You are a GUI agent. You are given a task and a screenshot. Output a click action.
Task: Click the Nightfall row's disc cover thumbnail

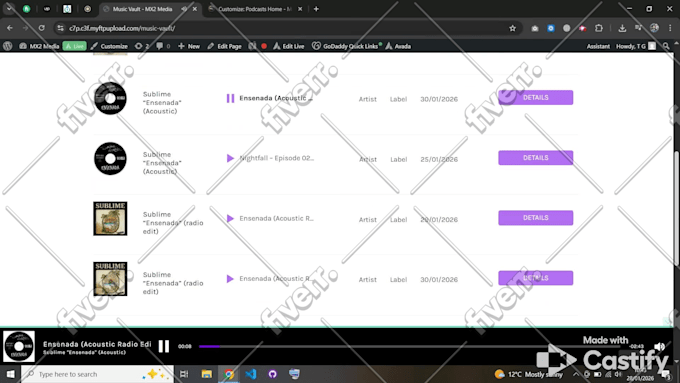point(110,158)
